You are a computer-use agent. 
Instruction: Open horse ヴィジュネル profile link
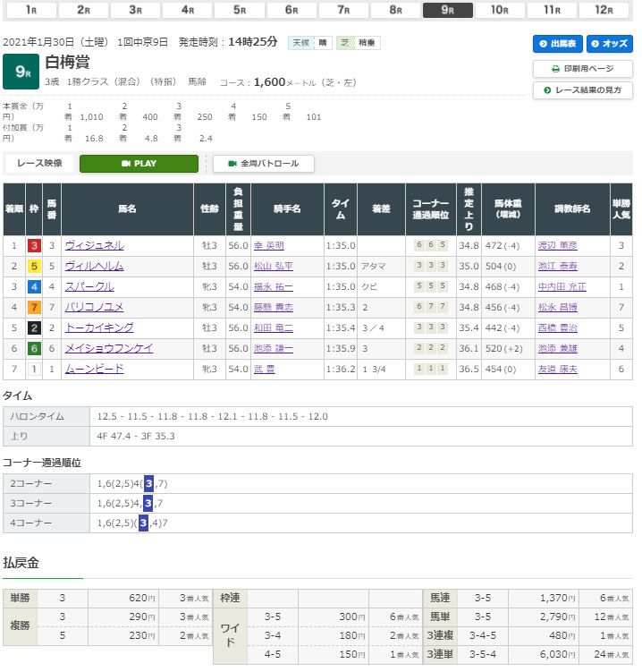click(x=94, y=246)
